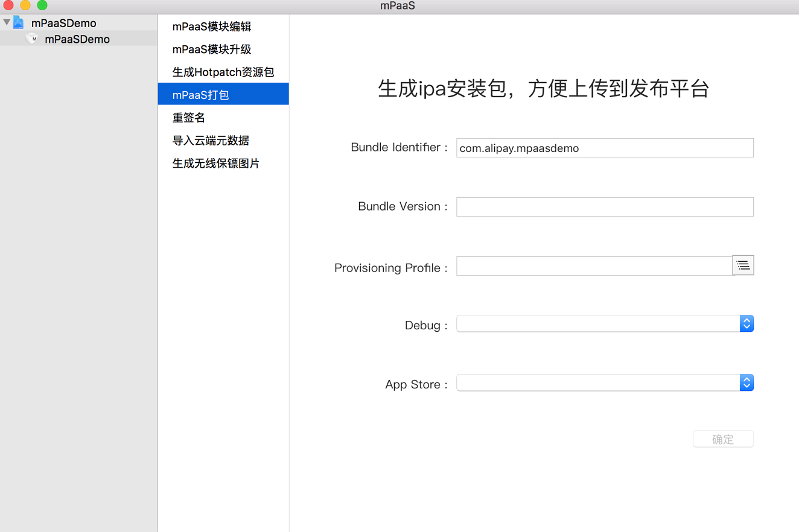Click the target icon beside child mPaaSDemo
The height and width of the screenshot is (532, 799).
coord(33,39)
